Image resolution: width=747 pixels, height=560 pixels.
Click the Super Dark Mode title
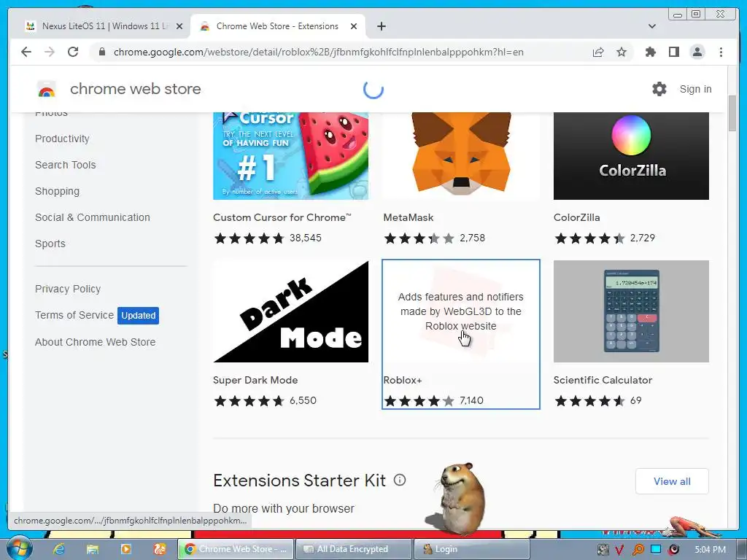tap(255, 380)
